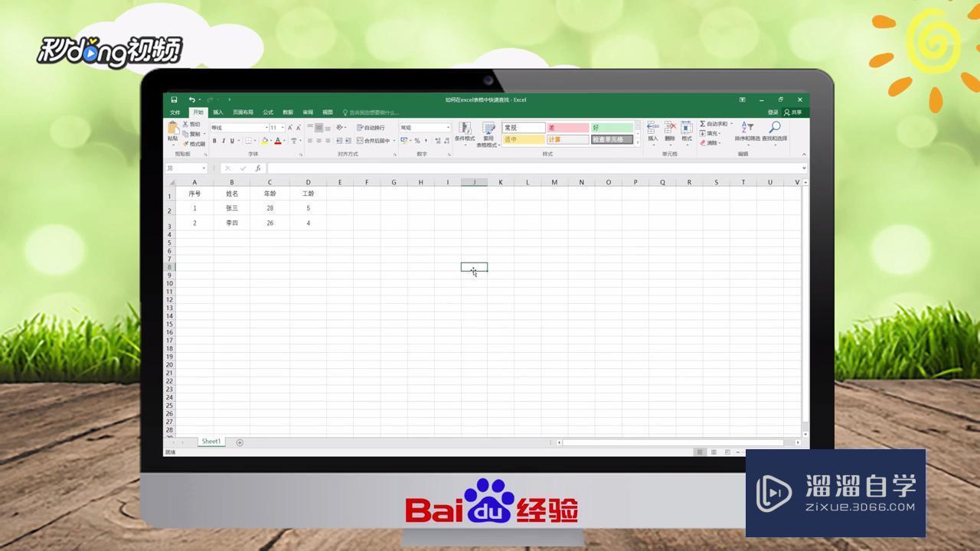Viewport: 980px width, 551px height.
Task: Align text right
Action: pos(327,141)
